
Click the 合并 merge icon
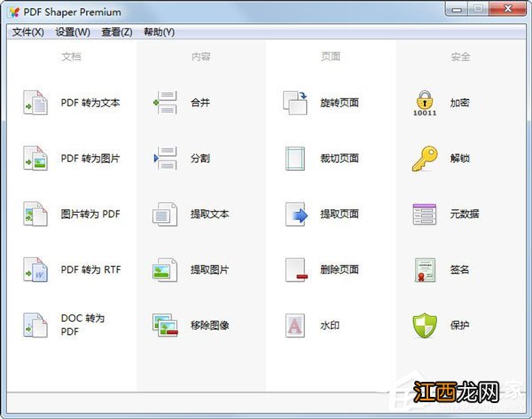165,103
